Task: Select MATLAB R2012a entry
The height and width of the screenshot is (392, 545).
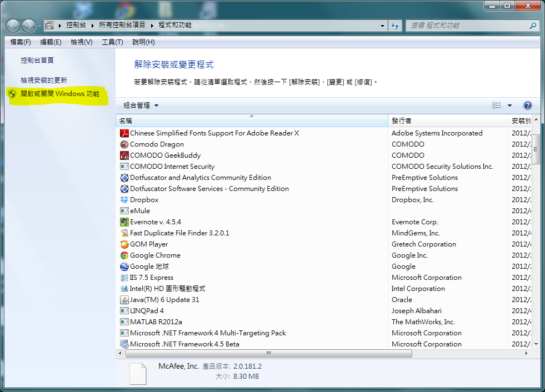Action: (x=156, y=322)
